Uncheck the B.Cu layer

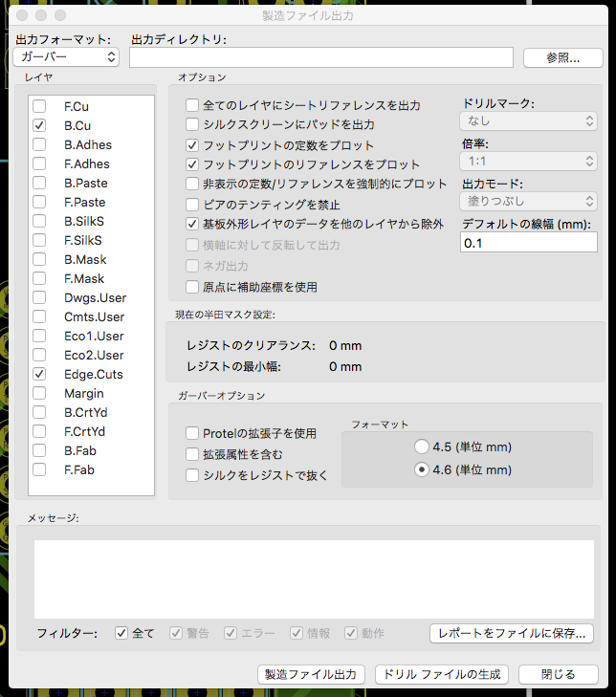pyautogui.click(x=39, y=125)
